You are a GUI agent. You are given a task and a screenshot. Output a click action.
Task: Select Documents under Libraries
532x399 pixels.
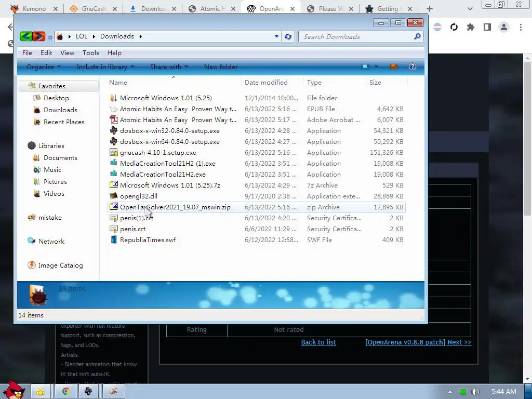[x=60, y=158]
